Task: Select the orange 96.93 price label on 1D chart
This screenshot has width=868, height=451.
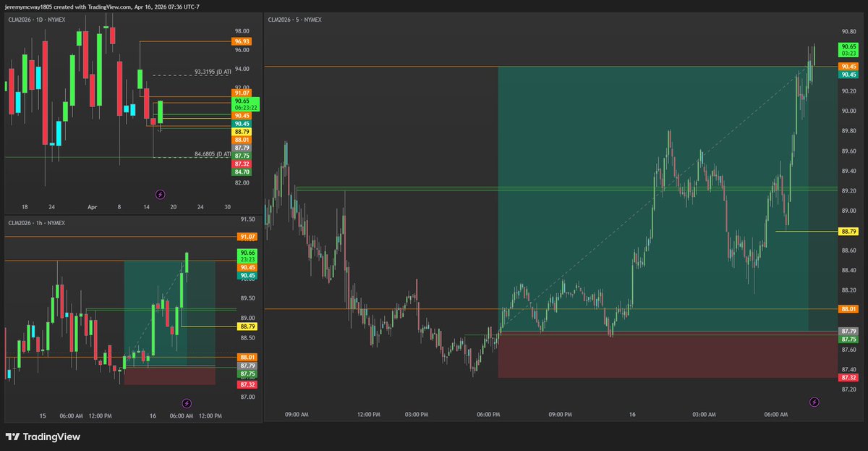Action: point(242,41)
